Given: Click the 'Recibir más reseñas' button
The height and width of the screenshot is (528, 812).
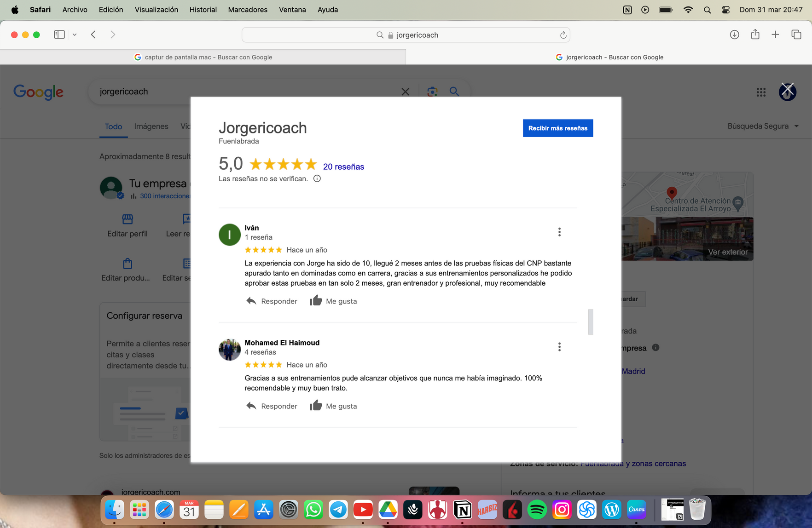Looking at the screenshot, I should coord(557,128).
